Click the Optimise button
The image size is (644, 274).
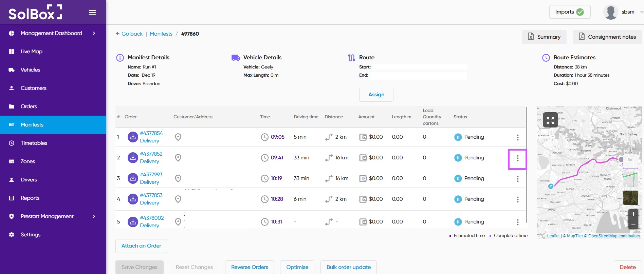coord(297,267)
